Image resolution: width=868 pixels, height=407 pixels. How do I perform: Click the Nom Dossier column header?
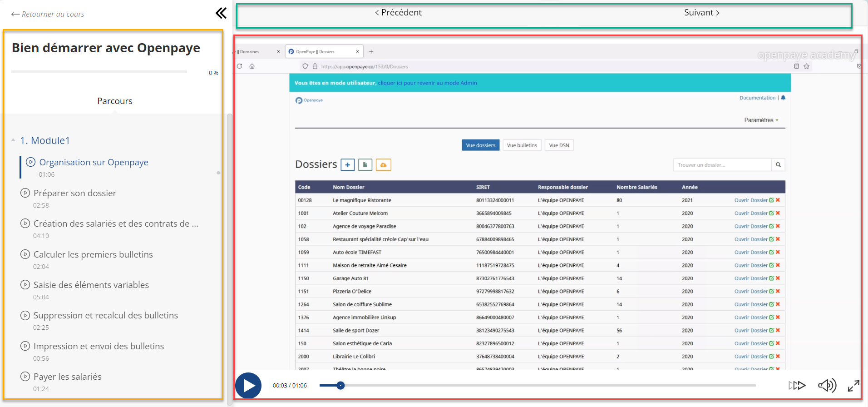[x=348, y=187]
